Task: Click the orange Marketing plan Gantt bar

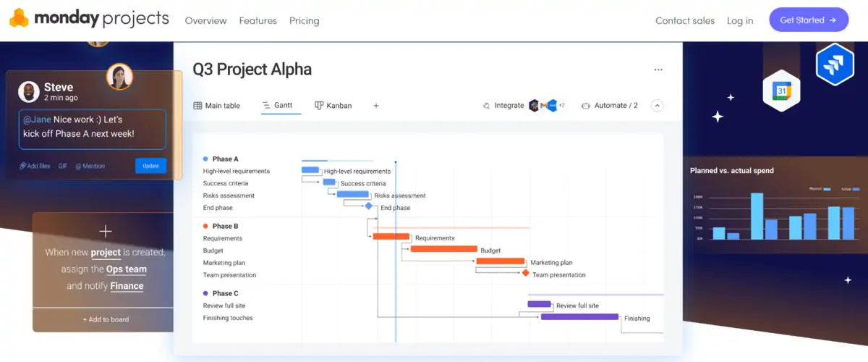Action: tap(501, 261)
